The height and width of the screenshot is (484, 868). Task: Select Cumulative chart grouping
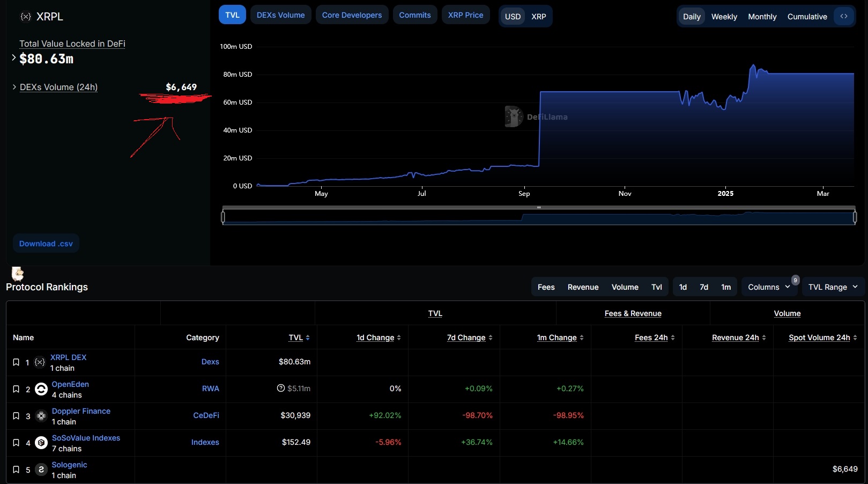[807, 17]
